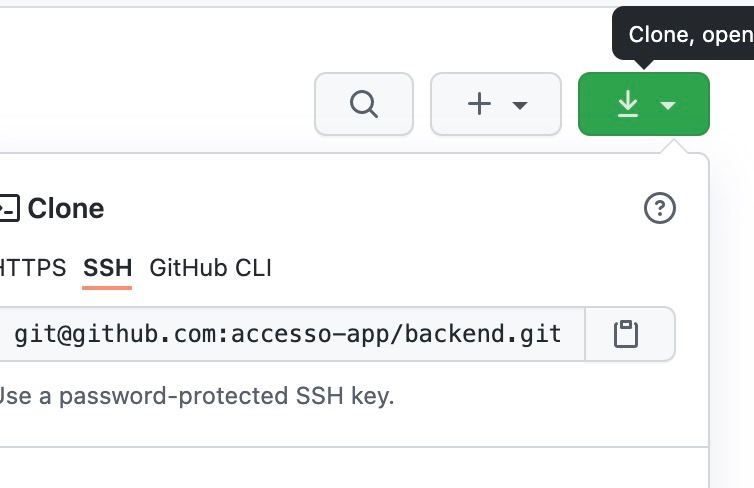Click the plus icon to create new
Image resolution: width=754 pixels, height=488 pixels.
click(480, 104)
